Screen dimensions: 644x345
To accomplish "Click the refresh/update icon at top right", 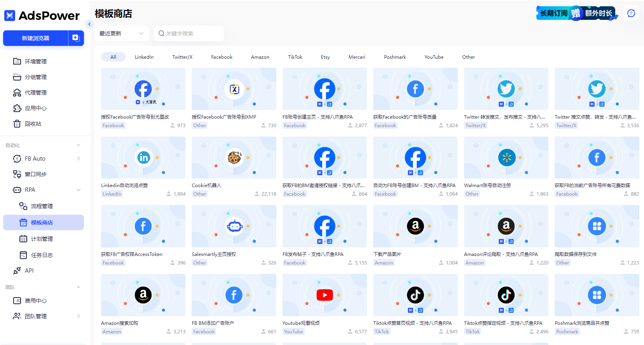I will pyautogui.click(x=631, y=14).
